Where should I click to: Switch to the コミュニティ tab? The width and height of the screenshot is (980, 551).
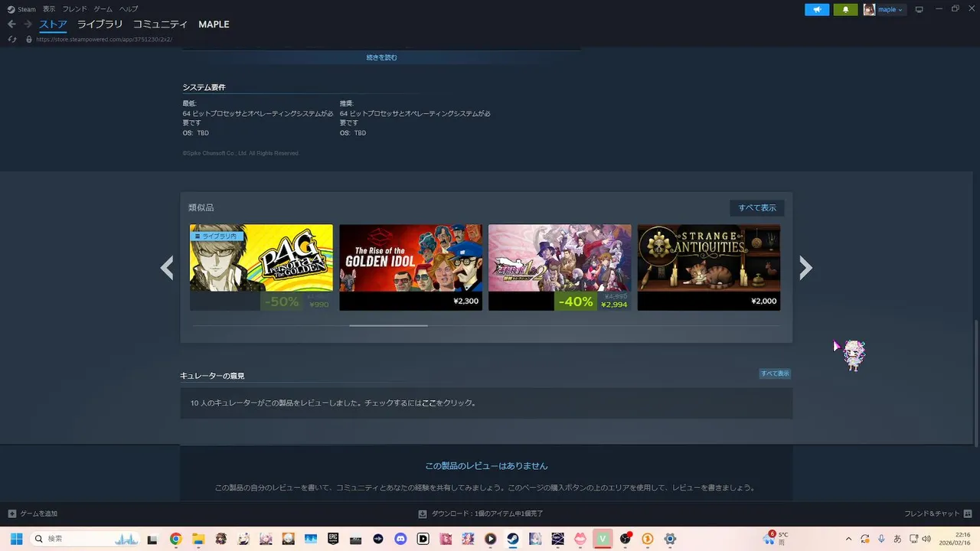(x=160, y=24)
